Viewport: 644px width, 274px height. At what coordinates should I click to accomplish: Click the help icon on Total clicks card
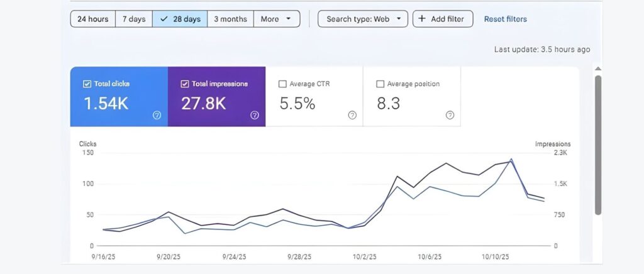pos(157,115)
